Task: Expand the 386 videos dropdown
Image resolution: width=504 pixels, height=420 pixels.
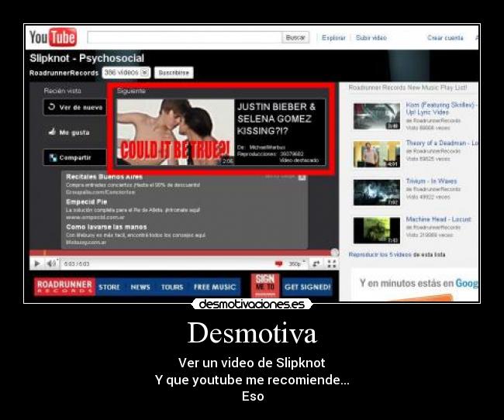Action: coord(126,73)
